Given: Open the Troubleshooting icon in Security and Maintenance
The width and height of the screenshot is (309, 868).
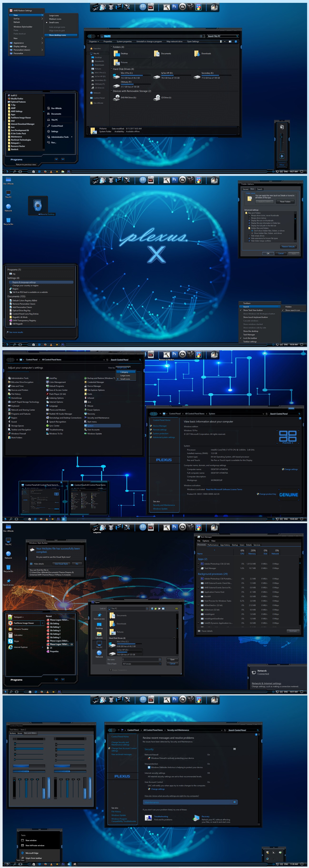Looking at the screenshot, I should [x=148, y=817].
